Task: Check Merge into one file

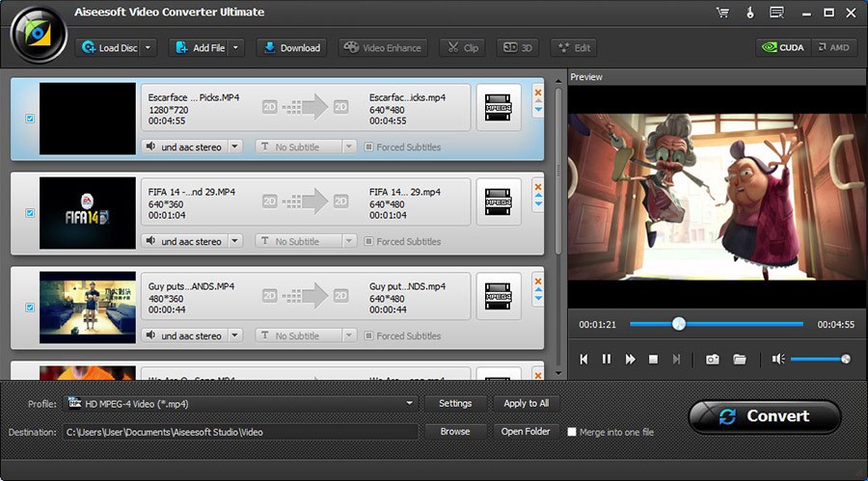Action: (x=572, y=432)
